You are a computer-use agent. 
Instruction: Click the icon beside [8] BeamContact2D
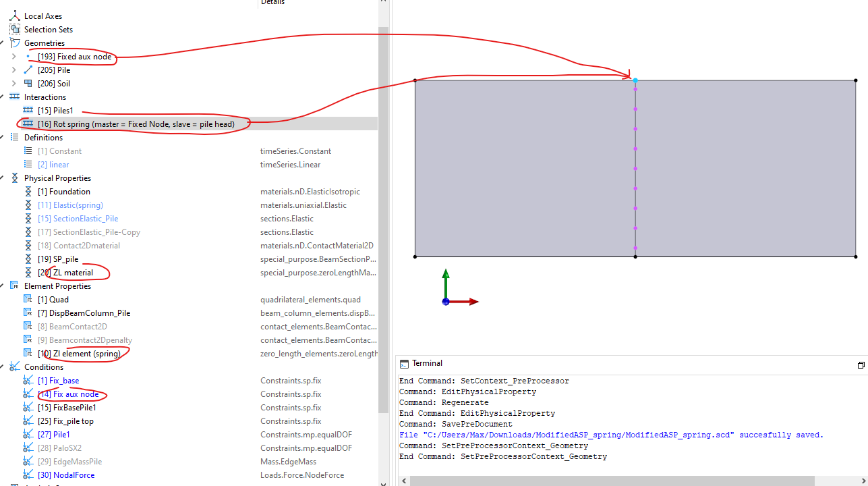[28, 326]
